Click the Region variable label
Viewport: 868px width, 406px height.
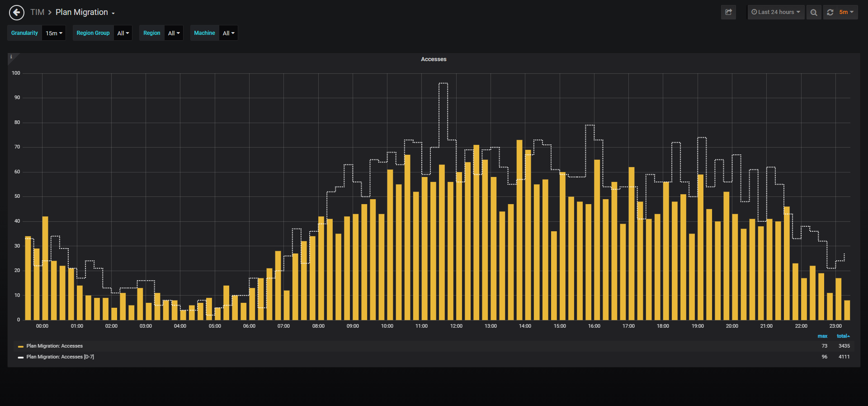[x=152, y=33]
